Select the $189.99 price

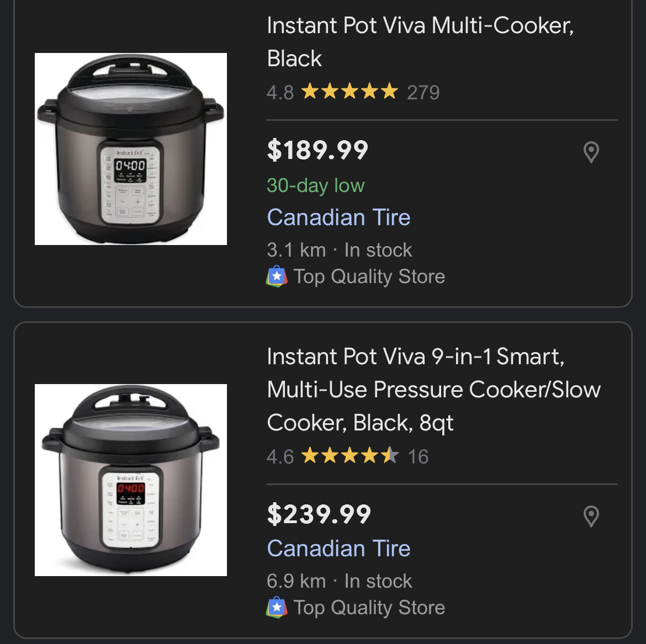coord(317,150)
